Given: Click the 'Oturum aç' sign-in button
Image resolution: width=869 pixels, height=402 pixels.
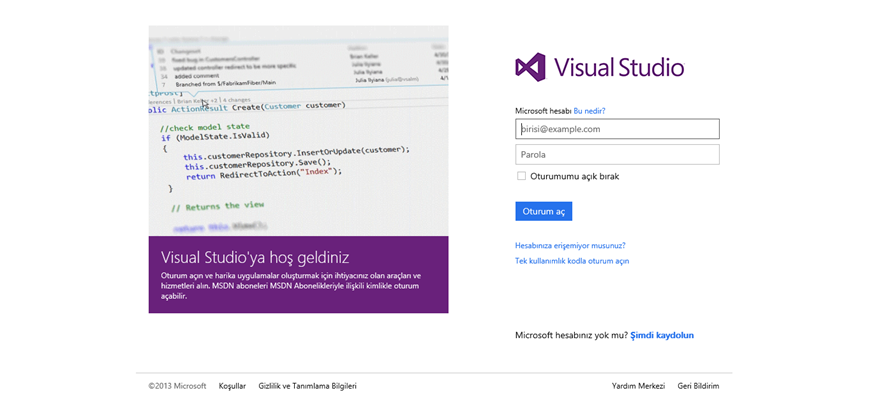Looking at the screenshot, I should [x=544, y=211].
